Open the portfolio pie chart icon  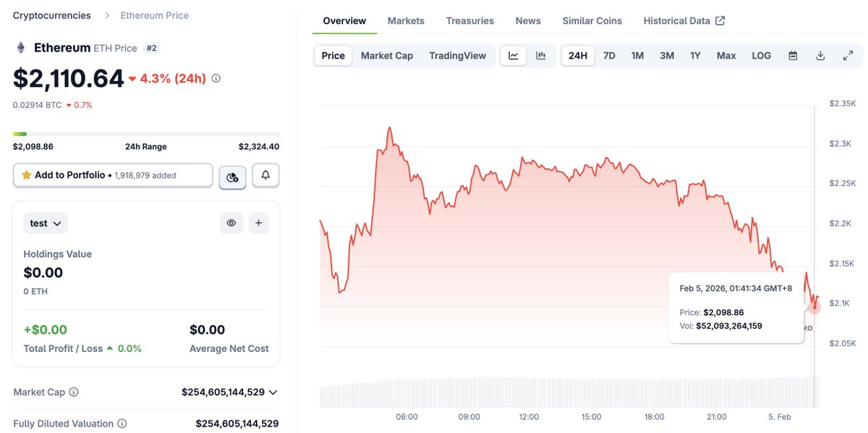(232, 176)
